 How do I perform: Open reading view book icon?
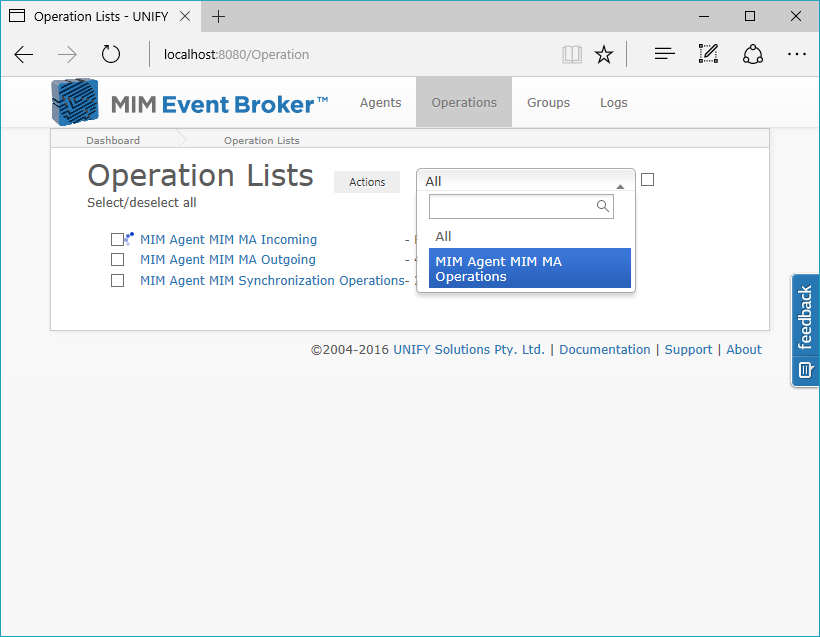coord(572,54)
